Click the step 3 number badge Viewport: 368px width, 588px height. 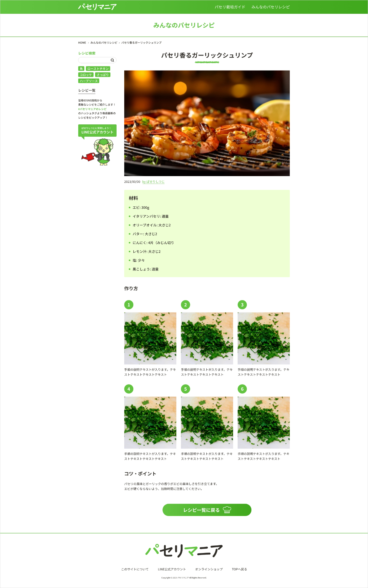(x=242, y=305)
